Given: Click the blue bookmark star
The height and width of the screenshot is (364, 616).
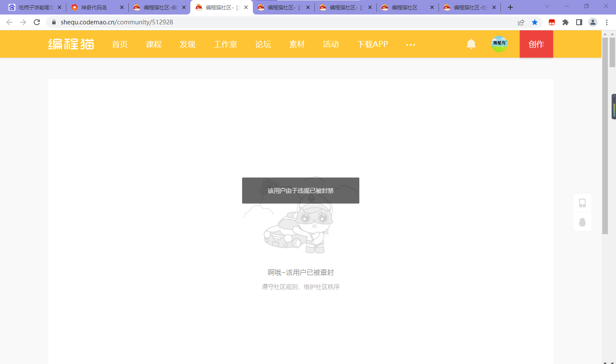Looking at the screenshot, I should point(535,22).
